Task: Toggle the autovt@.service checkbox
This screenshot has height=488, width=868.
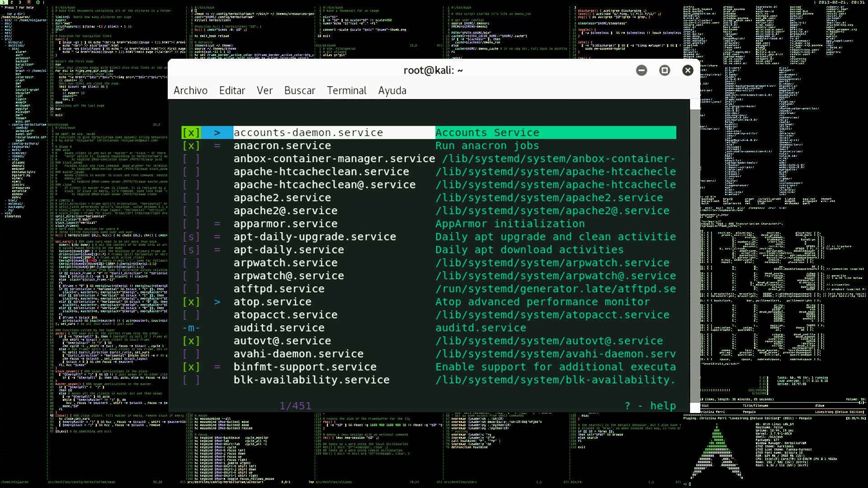Action: pos(191,341)
